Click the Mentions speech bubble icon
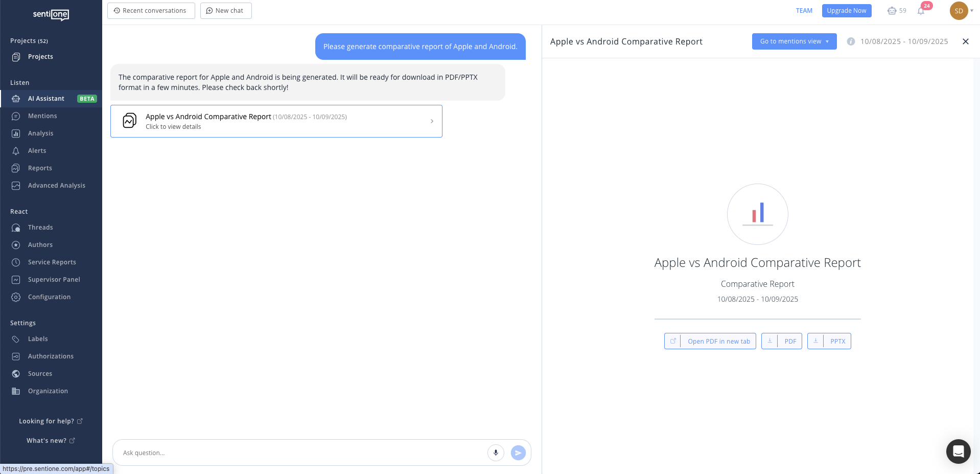This screenshot has height=474, width=980. pyautogui.click(x=16, y=116)
